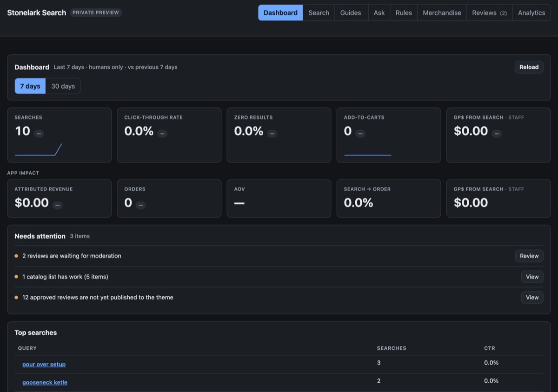The image size is (558, 392).
Task: Click the Searches value 10
Action: (x=22, y=131)
